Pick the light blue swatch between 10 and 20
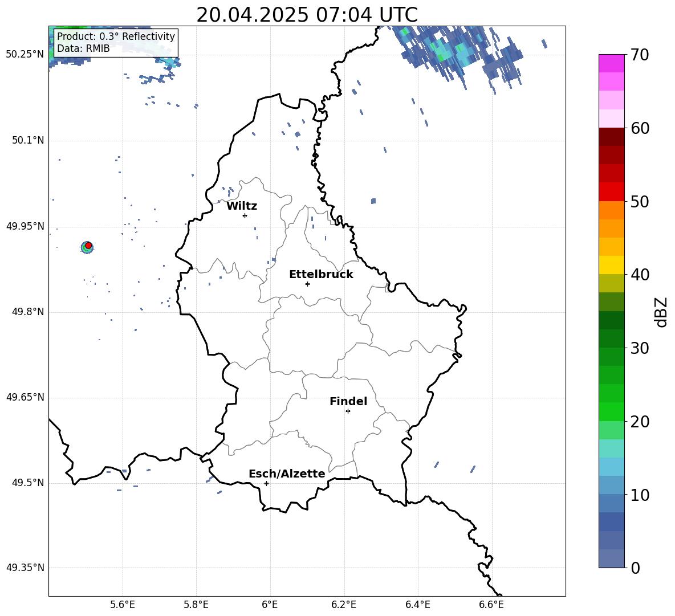 611,467
